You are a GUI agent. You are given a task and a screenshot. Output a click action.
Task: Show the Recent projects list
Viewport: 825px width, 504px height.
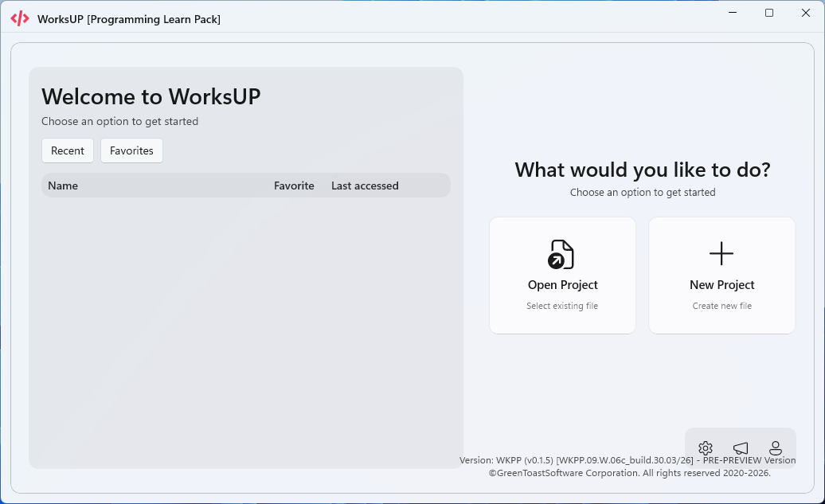click(68, 150)
